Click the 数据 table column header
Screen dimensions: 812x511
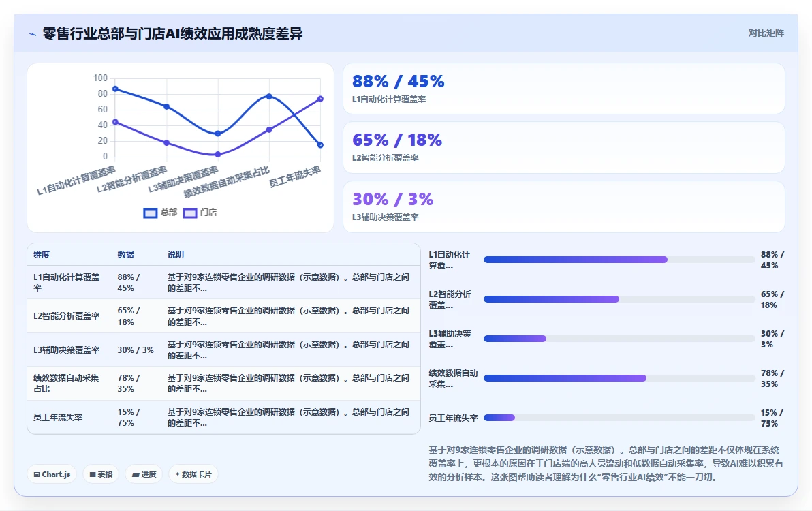[125, 255]
